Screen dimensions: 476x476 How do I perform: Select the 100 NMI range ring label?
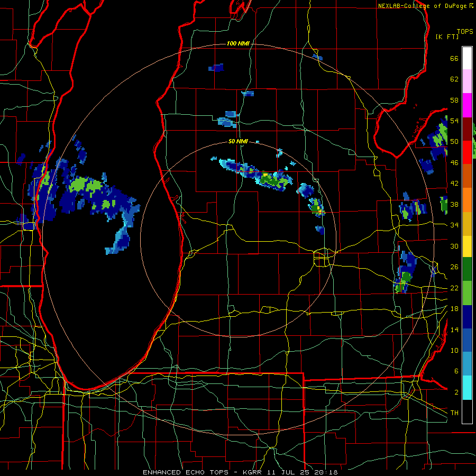click(x=238, y=44)
